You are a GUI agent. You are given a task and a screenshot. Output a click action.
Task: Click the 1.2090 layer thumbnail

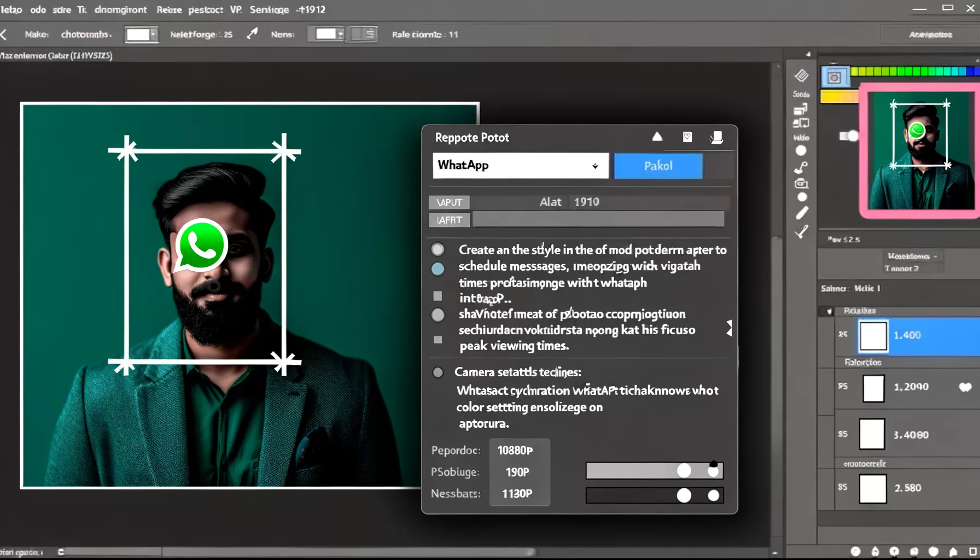(873, 389)
